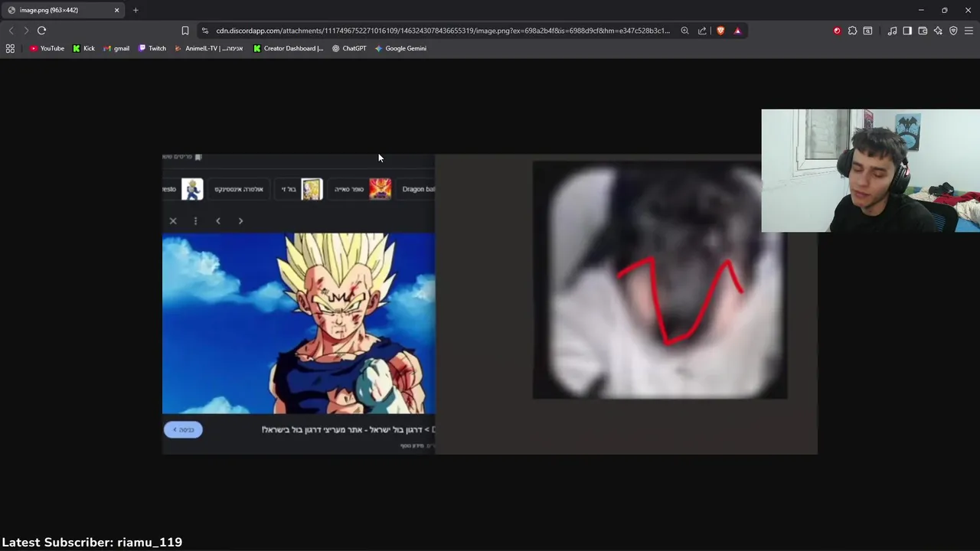The height and width of the screenshot is (551, 980).
Task: Open the Brave Shields lion icon
Action: [x=720, y=31]
